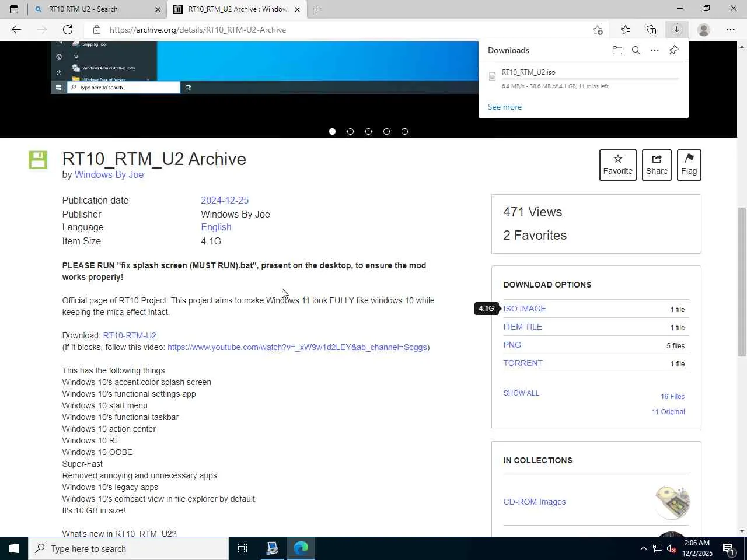Download the ITEM TILE option
Viewport: 747px width, 560px height.
click(x=523, y=327)
